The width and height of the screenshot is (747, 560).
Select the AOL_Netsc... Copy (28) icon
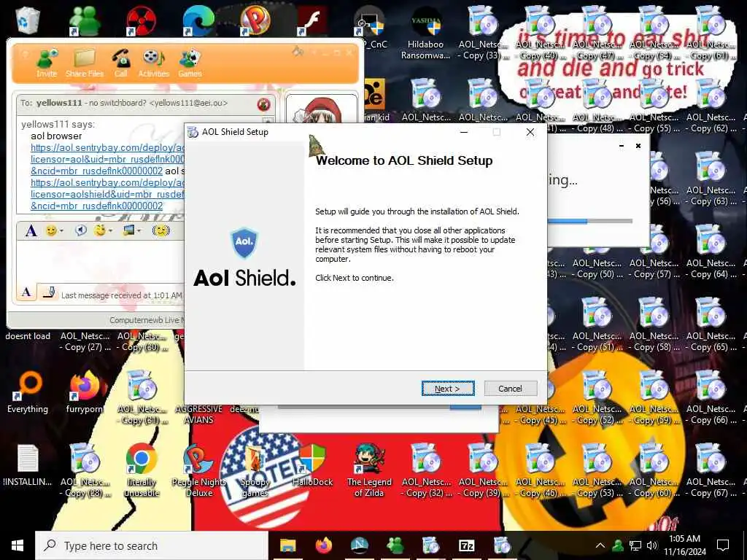point(85,470)
